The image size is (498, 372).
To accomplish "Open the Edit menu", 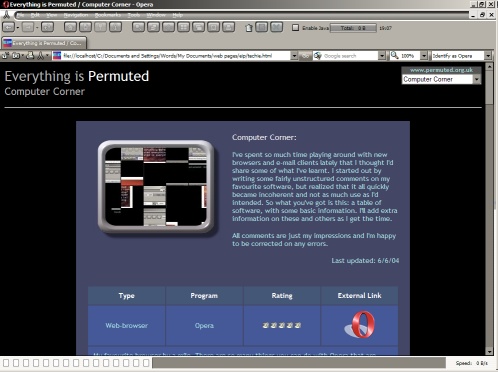I will (x=35, y=15).
